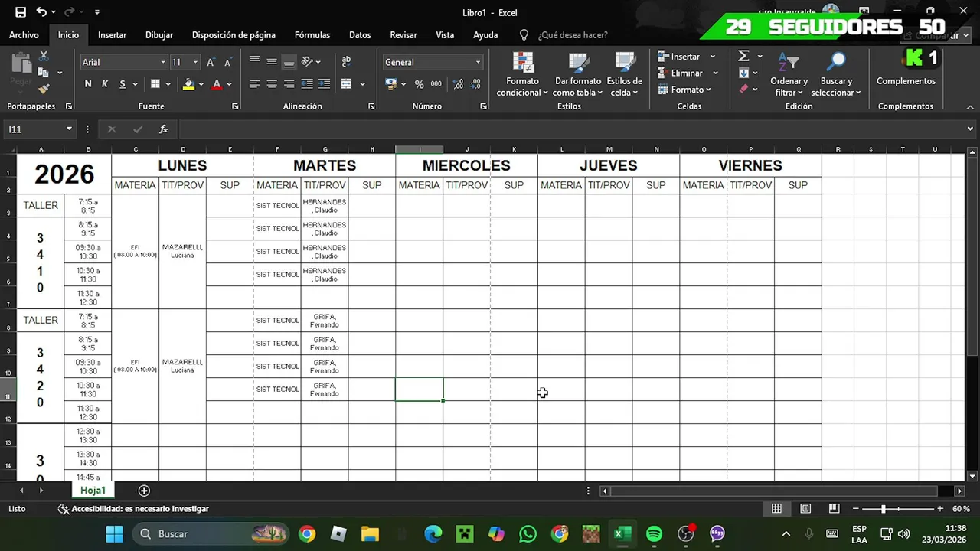
Task: Cut selection with the scissors icon
Action: (44, 57)
